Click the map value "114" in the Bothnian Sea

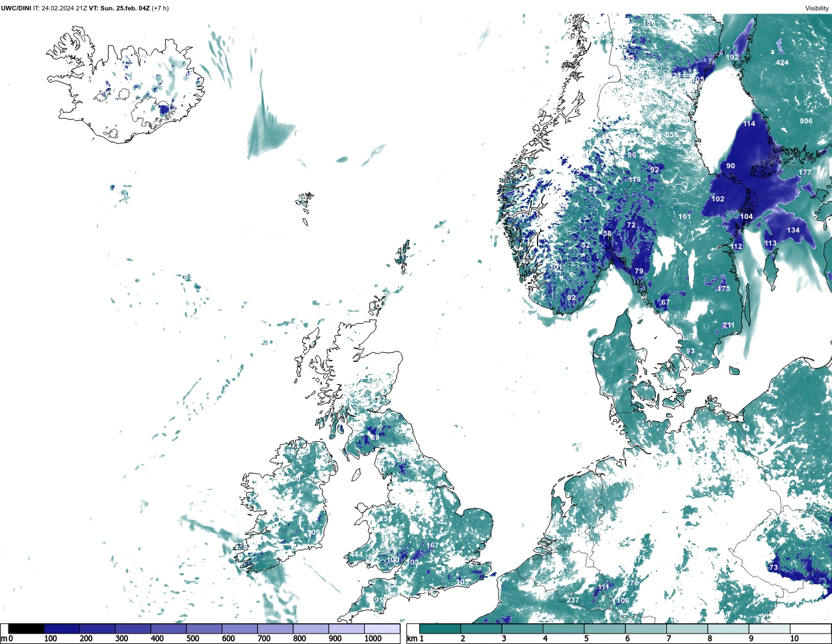749,123
